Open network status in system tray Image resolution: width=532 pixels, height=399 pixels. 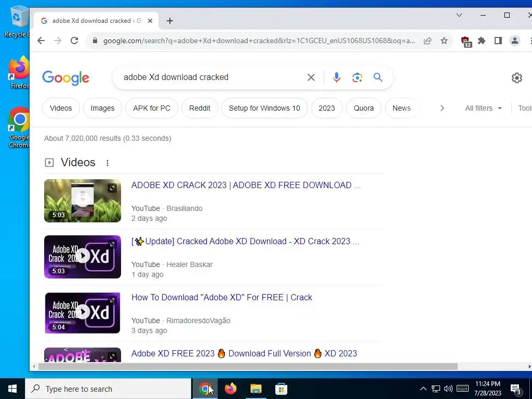pyautogui.click(x=436, y=389)
